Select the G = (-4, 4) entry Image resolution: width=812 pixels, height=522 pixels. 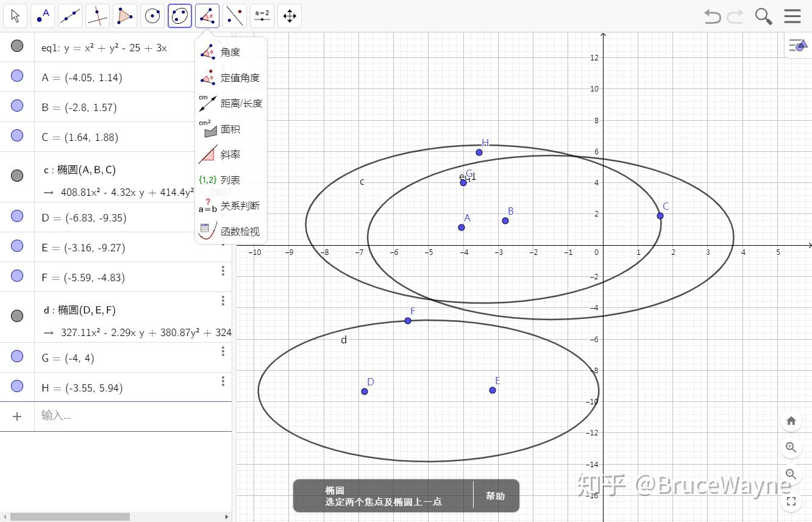pyautogui.click(x=68, y=359)
